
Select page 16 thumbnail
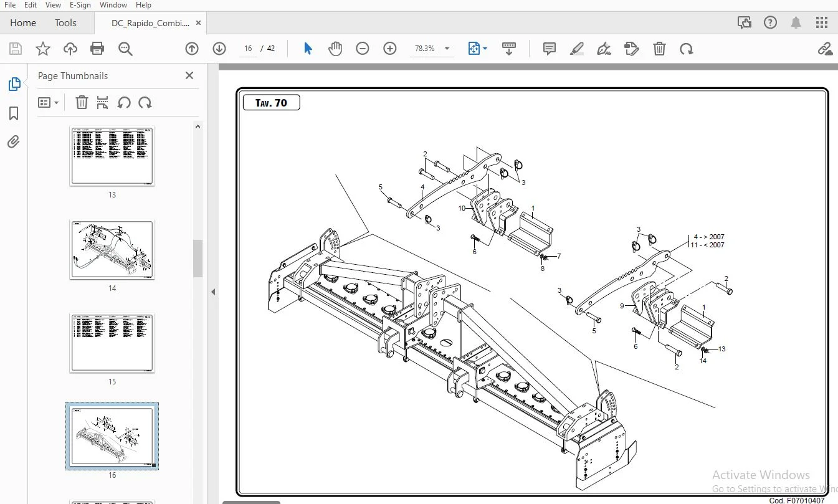pyautogui.click(x=112, y=436)
